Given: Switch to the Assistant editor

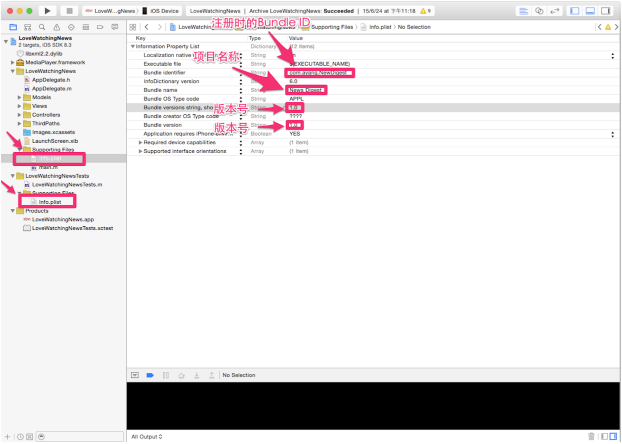Looking at the screenshot, I should [x=539, y=11].
